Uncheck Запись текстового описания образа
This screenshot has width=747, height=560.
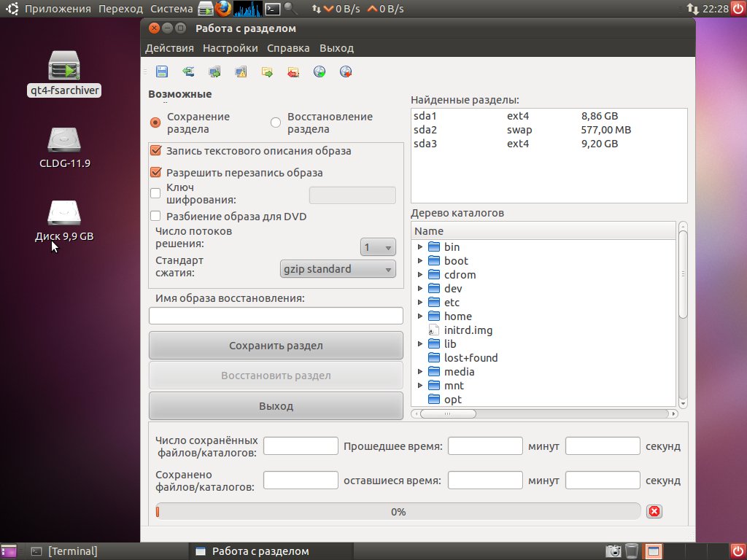(155, 151)
